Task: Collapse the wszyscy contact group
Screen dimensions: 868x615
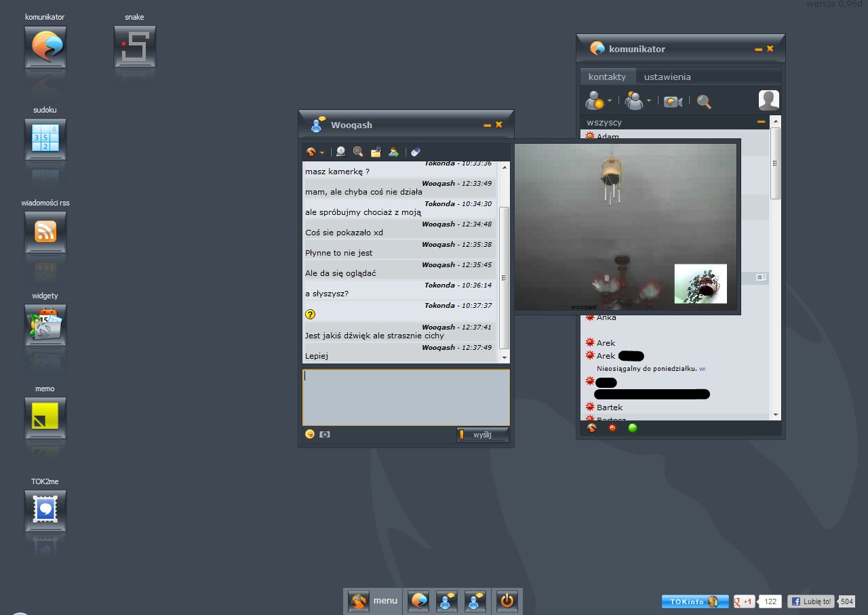Action: click(x=761, y=122)
